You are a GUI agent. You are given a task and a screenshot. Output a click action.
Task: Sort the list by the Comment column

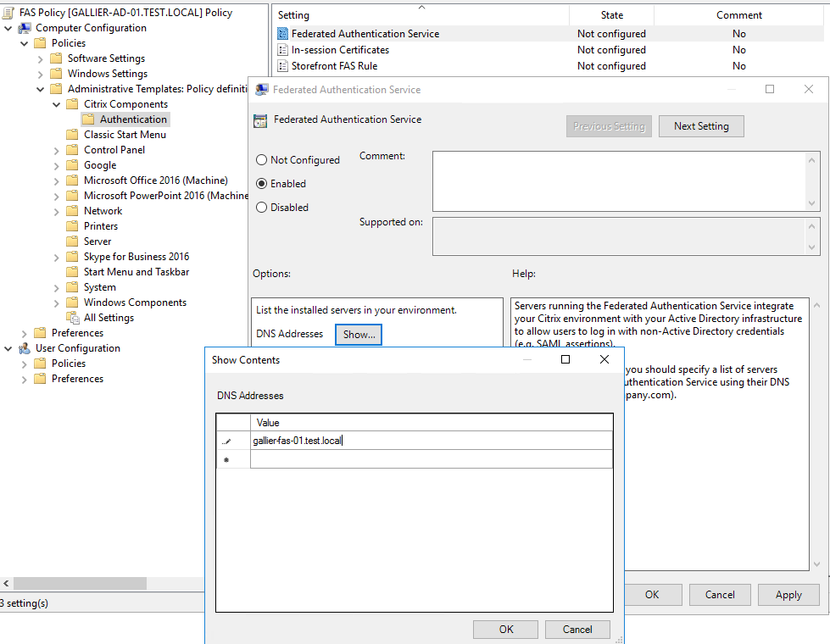click(x=739, y=15)
